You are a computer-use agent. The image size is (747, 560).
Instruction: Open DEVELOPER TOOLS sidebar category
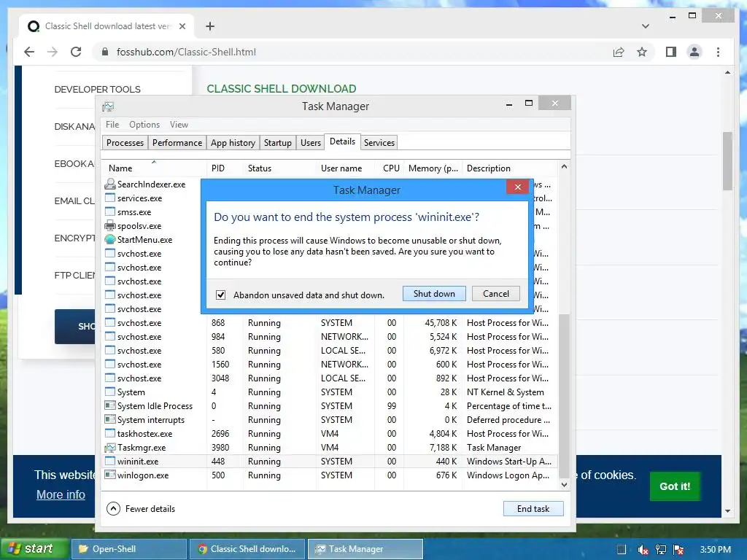pyautogui.click(x=97, y=89)
